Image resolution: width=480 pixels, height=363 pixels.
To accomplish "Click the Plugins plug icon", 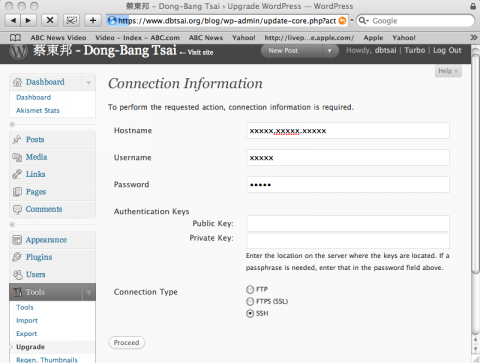I will pos(17,257).
